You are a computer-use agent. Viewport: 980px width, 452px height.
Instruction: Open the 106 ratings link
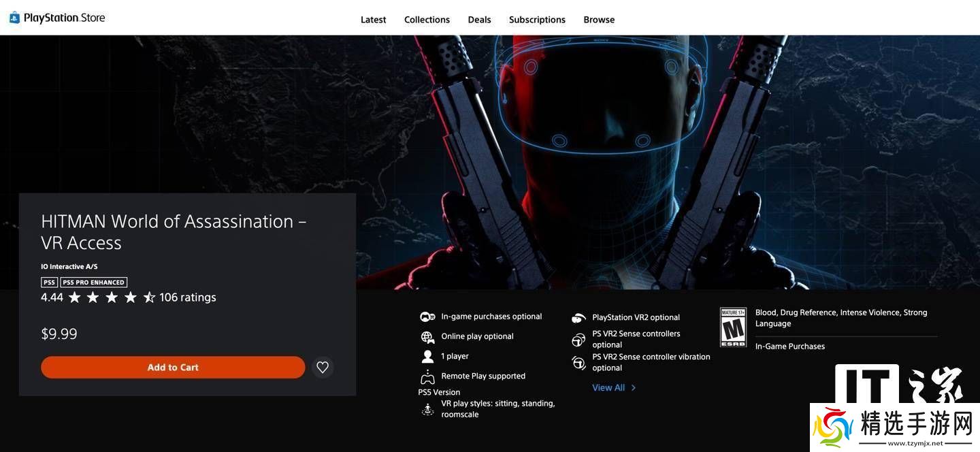coord(188,297)
